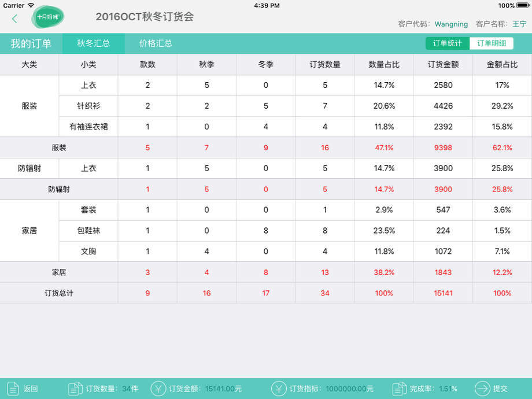Switch to 订单统计 view
Viewport: 532px width, 399px height.
pyautogui.click(x=448, y=43)
